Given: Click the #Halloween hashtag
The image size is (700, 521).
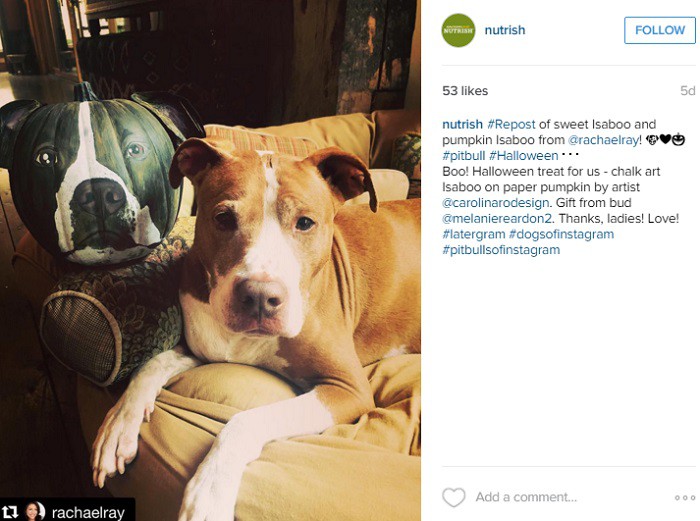Looking at the screenshot, I should pyautogui.click(x=524, y=155).
